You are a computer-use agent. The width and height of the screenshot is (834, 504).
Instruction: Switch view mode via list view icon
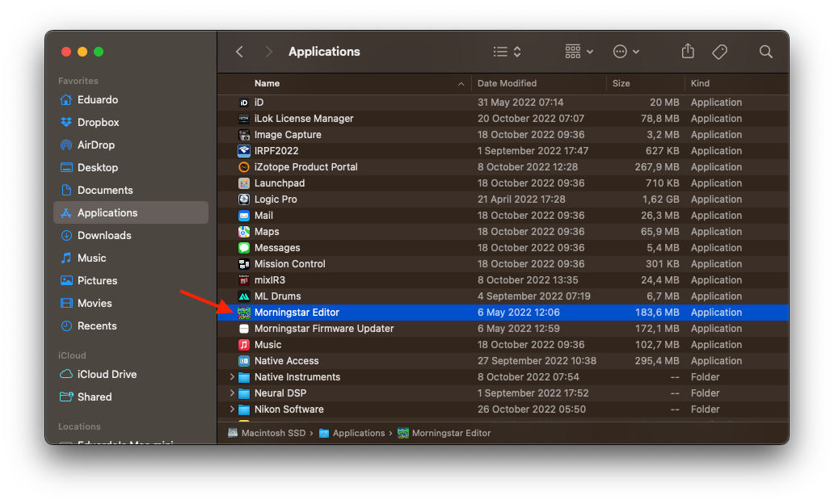[x=507, y=52]
